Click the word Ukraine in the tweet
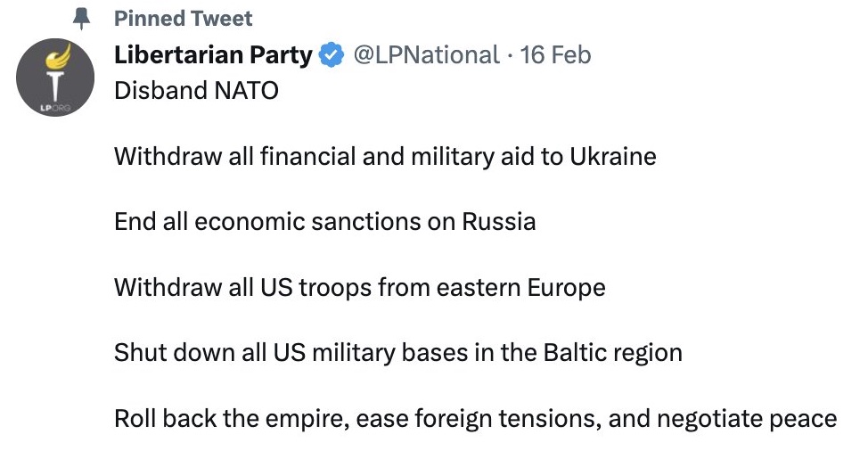 613,156
